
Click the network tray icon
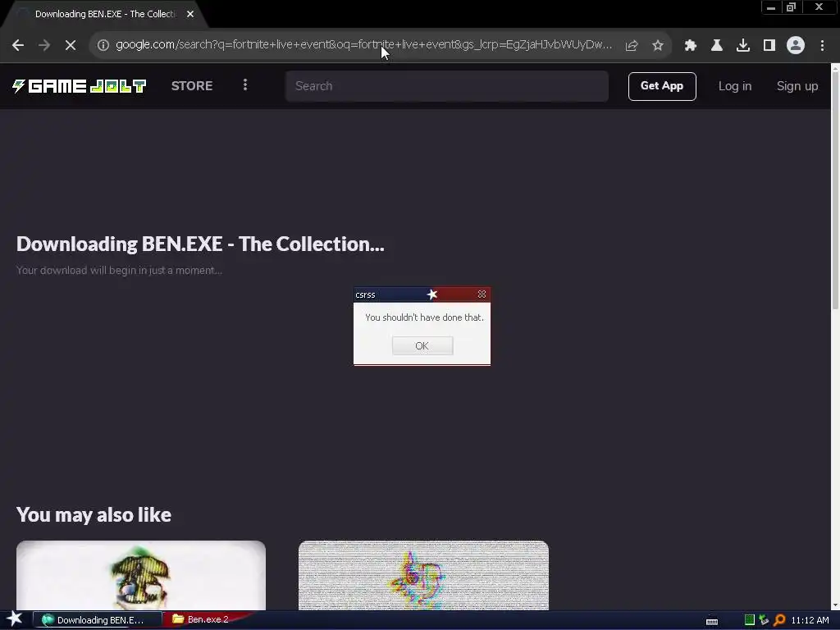point(764,620)
